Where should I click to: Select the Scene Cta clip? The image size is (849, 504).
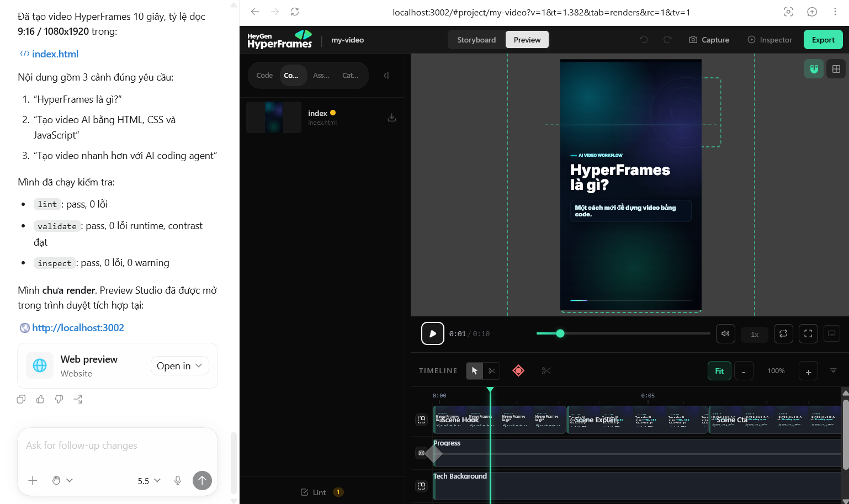click(775, 420)
